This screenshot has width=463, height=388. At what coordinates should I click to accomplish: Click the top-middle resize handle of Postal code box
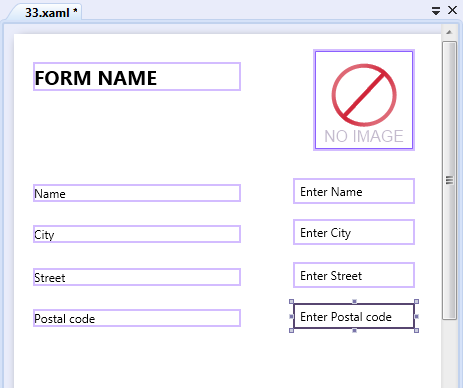tap(354, 301)
